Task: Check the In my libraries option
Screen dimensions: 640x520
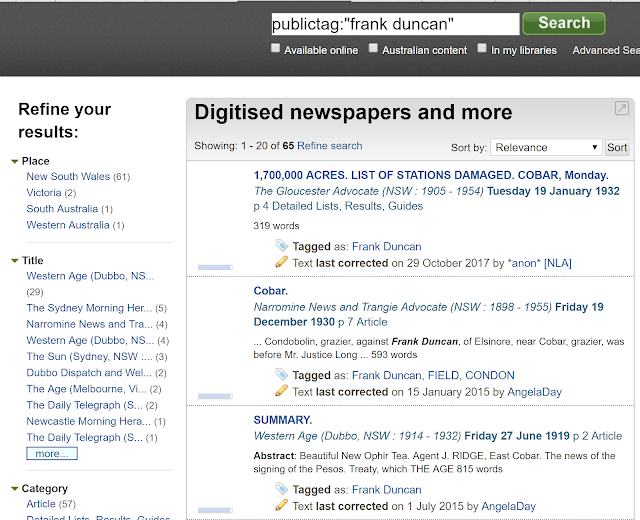Action: (482, 48)
